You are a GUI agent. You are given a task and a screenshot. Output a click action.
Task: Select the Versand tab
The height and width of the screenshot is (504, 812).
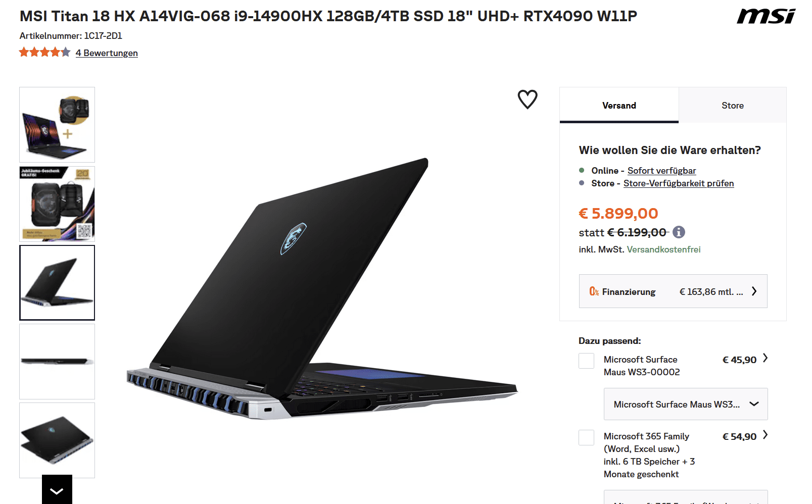(619, 105)
